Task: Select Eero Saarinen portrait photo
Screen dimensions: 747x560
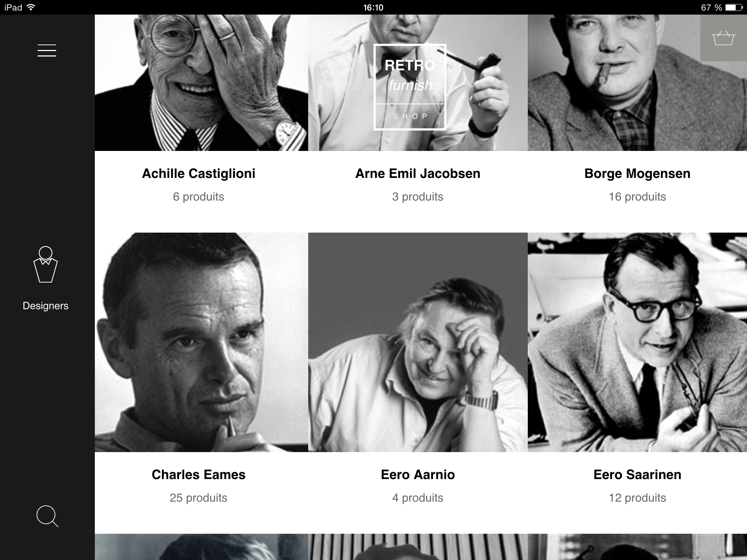Action: point(637,342)
